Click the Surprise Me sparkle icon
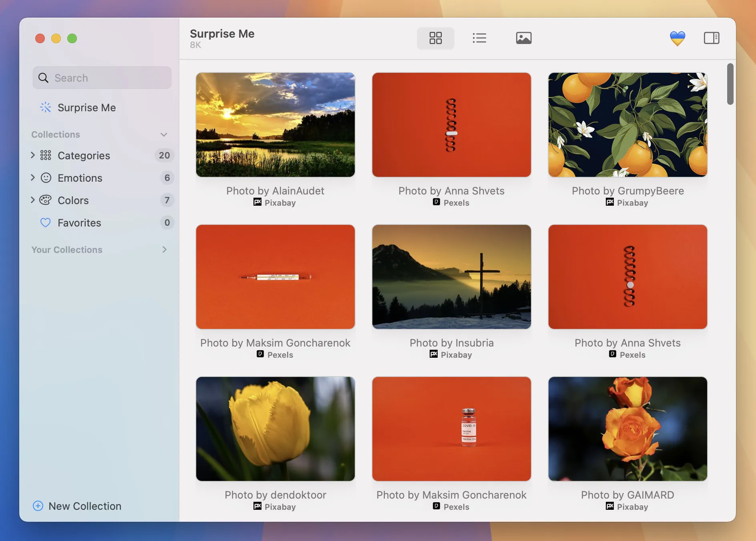Image resolution: width=756 pixels, height=541 pixels. (x=45, y=107)
